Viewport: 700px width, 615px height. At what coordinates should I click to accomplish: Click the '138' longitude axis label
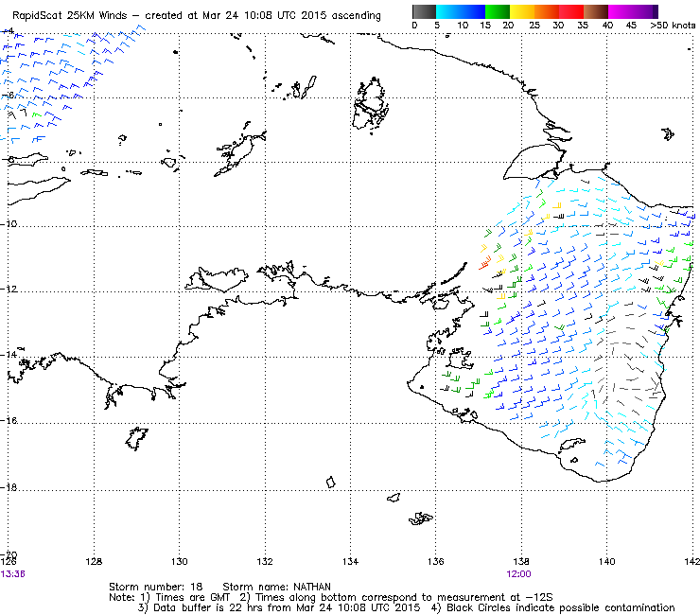(521, 561)
